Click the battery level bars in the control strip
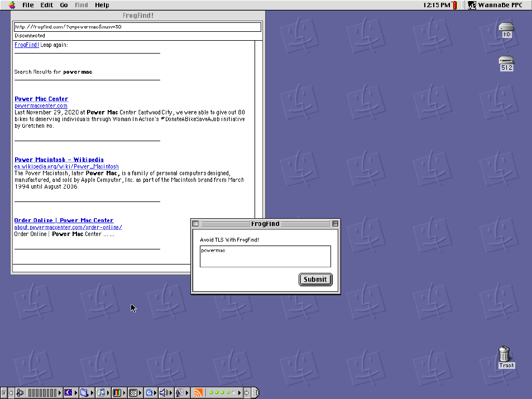 [x=42, y=393]
